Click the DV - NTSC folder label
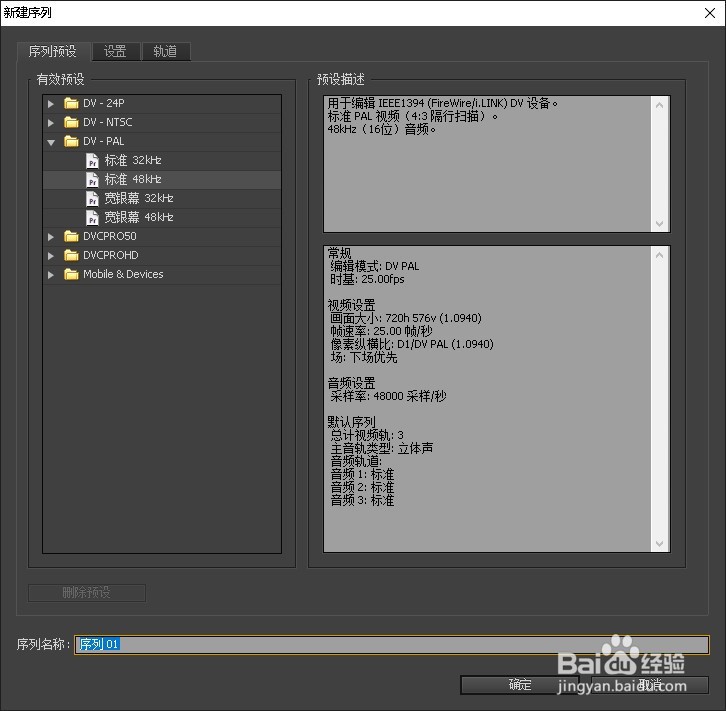 click(x=107, y=122)
